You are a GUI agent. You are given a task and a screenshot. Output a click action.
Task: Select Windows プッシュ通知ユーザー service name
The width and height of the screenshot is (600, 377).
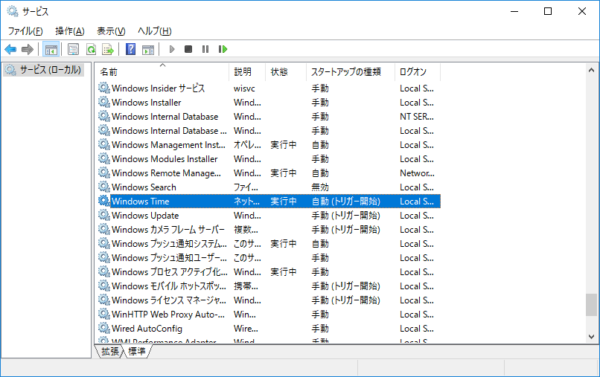pyautogui.click(x=169, y=258)
